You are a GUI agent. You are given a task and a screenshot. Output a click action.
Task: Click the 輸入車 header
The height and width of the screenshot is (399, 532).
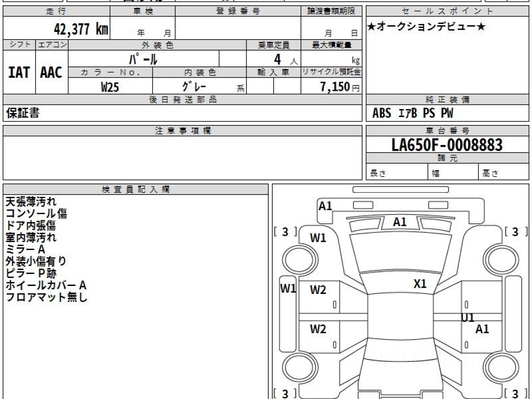tap(274, 72)
